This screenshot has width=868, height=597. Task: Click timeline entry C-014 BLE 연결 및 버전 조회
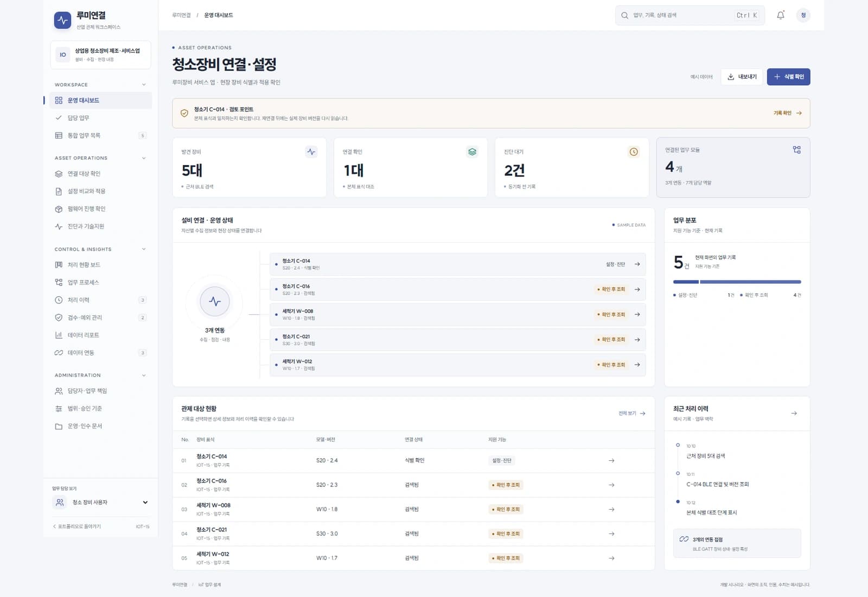tap(717, 484)
